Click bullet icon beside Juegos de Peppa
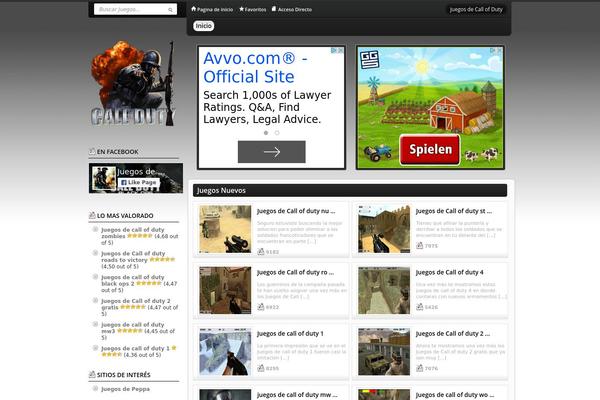The height and width of the screenshot is (400, 600). point(95,389)
